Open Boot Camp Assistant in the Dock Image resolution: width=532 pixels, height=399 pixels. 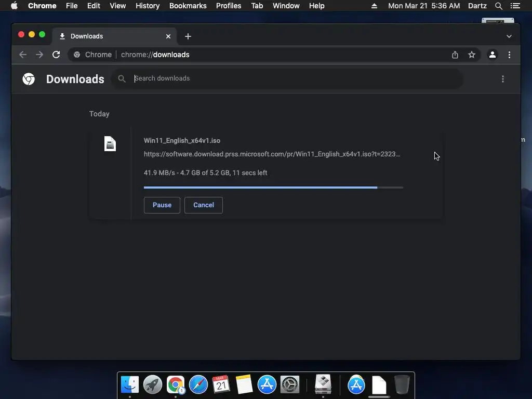(323, 384)
